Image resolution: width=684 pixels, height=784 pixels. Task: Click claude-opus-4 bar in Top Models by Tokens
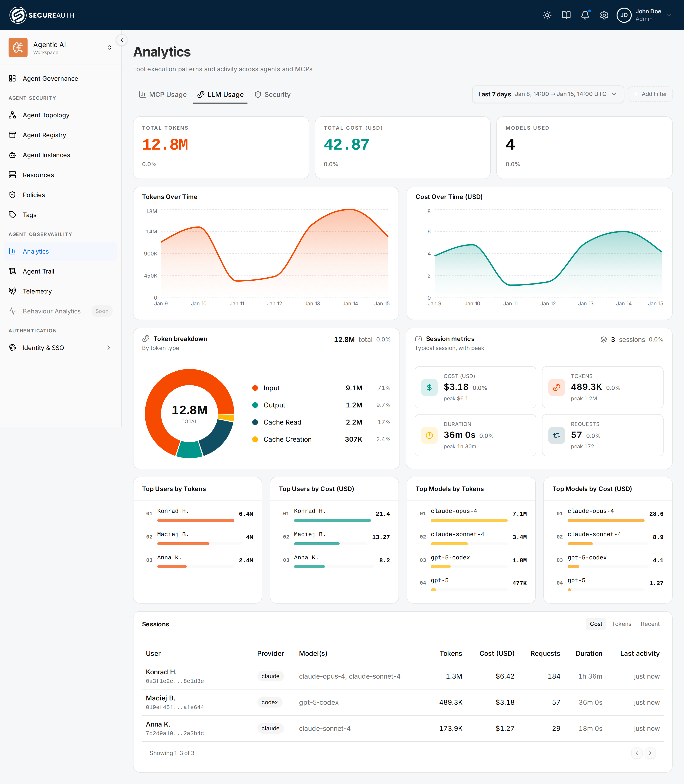point(469,520)
